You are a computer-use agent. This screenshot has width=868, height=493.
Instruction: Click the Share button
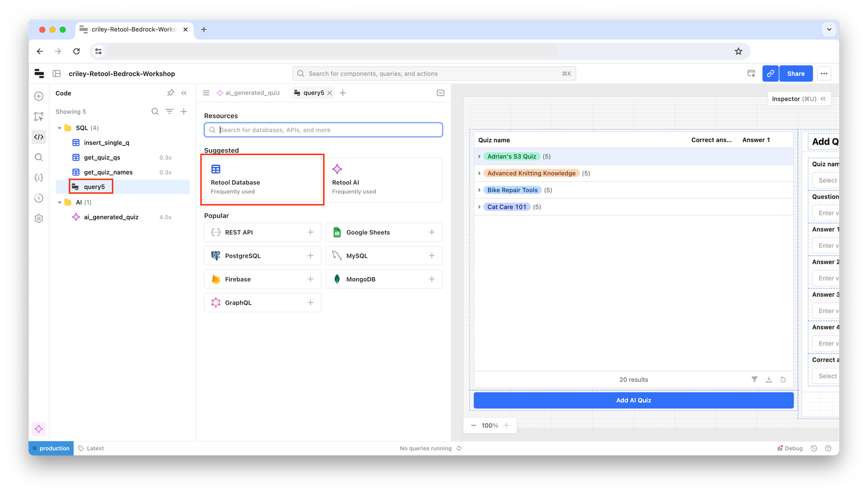[x=796, y=74]
